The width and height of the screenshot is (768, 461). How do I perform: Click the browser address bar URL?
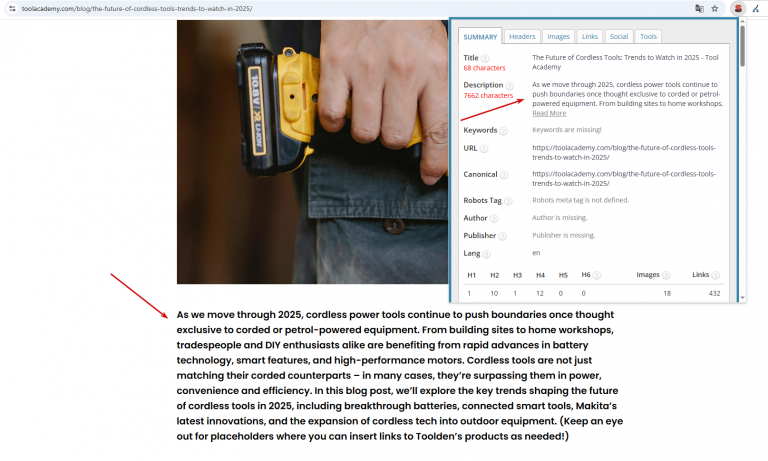click(x=137, y=8)
